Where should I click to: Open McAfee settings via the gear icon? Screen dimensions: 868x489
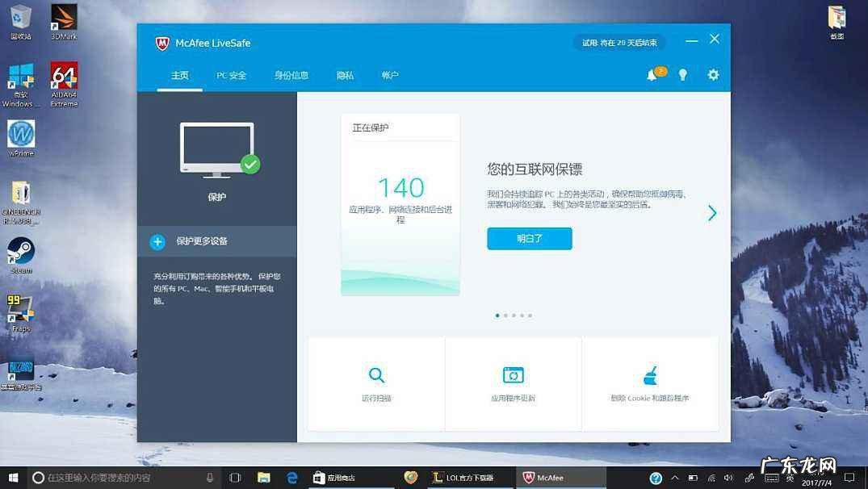pos(713,74)
